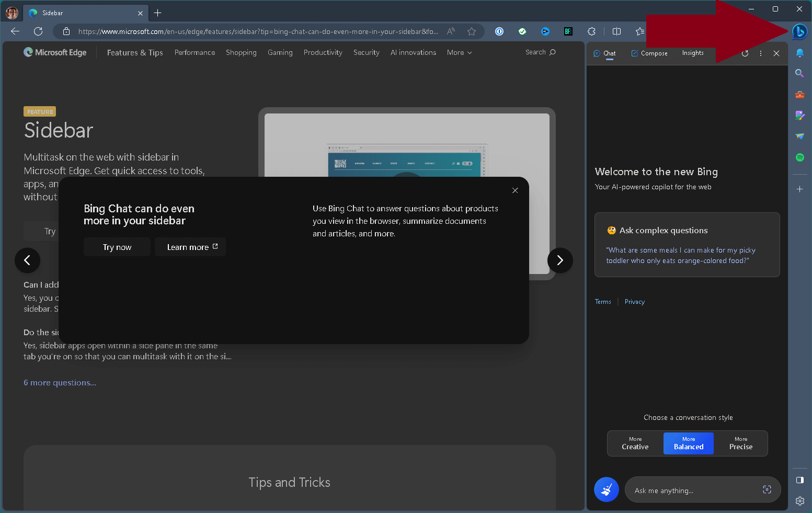The height and width of the screenshot is (513, 812).
Task: Add a new app with the sidebar plus icon
Action: 799,189
